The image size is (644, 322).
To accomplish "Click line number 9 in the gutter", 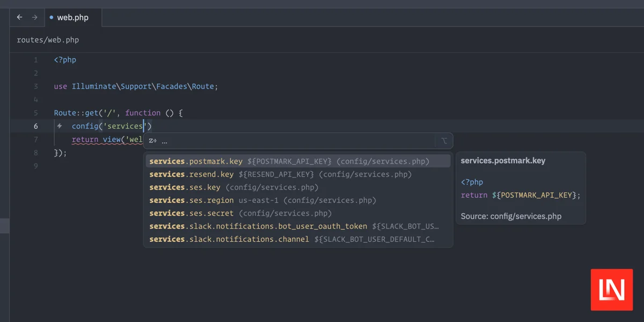I will point(35,166).
